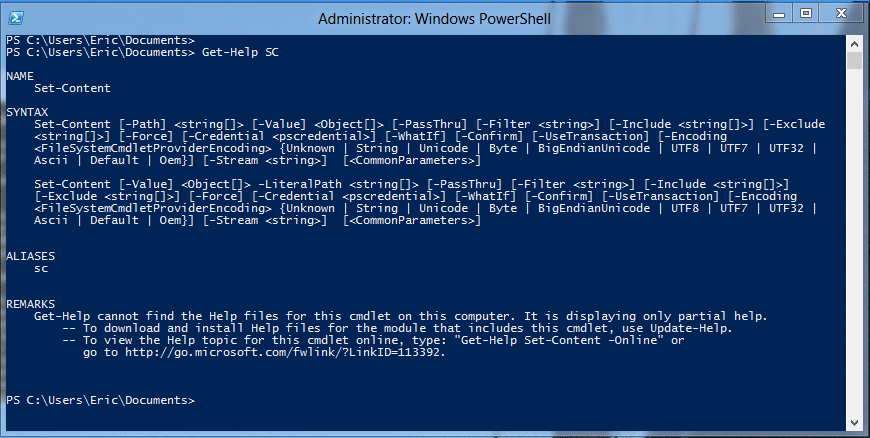Click the first [-PassThru] parameter in syntax

(430, 124)
